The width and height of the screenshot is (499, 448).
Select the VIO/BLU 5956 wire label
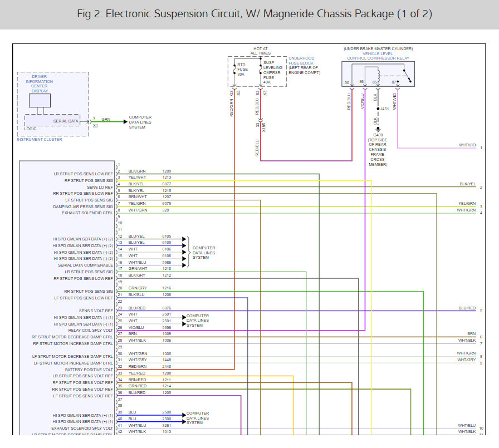click(150, 327)
